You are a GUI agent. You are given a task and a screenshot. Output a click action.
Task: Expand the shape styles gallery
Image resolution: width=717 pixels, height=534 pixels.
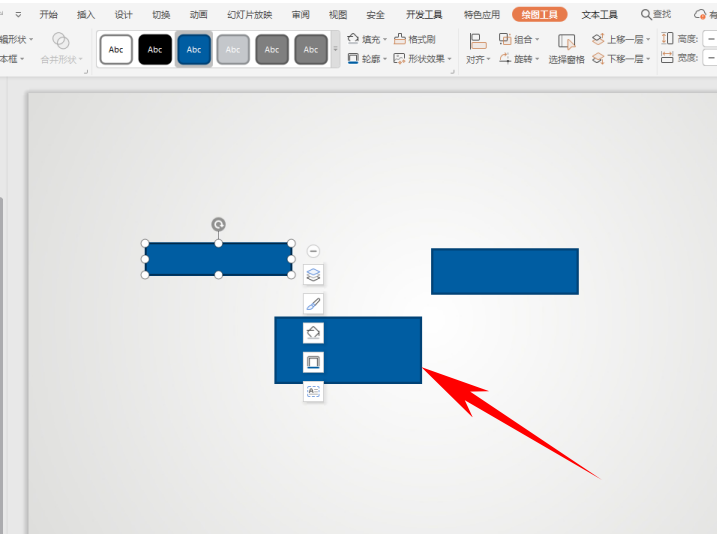pos(336,49)
